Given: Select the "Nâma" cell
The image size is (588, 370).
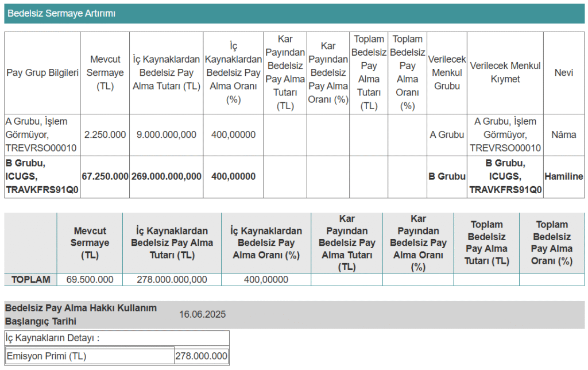Looking at the screenshot, I should (x=564, y=134).
